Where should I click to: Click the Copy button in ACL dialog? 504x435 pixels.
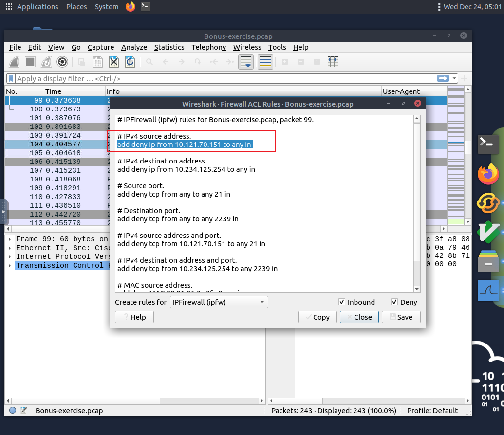coord(317,317)
